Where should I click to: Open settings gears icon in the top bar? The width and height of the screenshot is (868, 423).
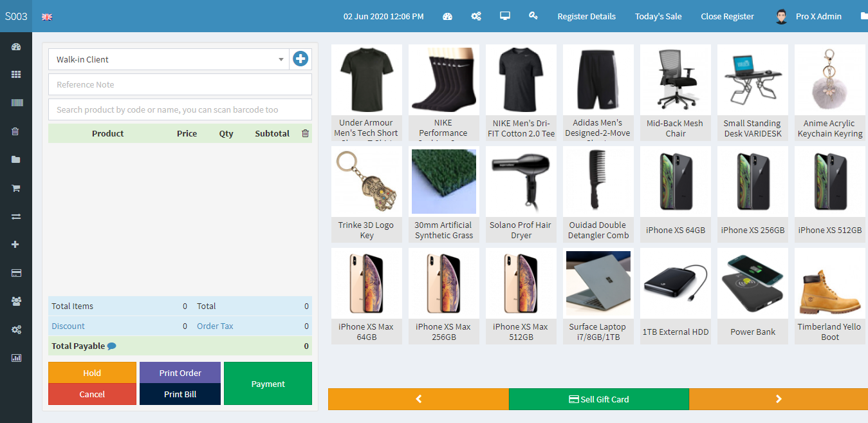coord(476,16)
